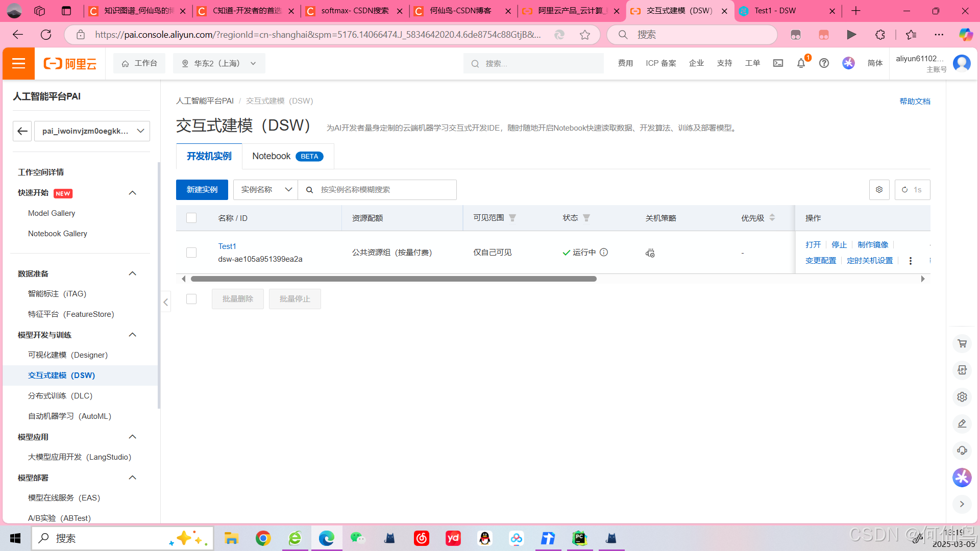The height and width of the screenshot is (551, 980).
Task: Open table column settings gear icon
Action: point(879,190)
